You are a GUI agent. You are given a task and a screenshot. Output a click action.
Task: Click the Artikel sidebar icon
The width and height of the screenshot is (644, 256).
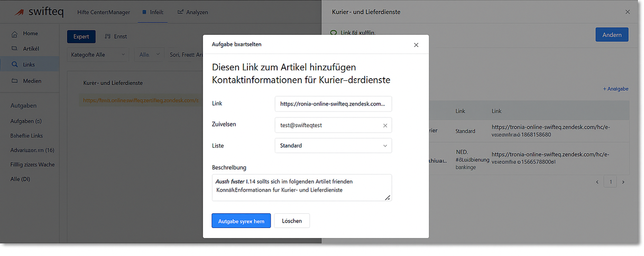point(15,49)
